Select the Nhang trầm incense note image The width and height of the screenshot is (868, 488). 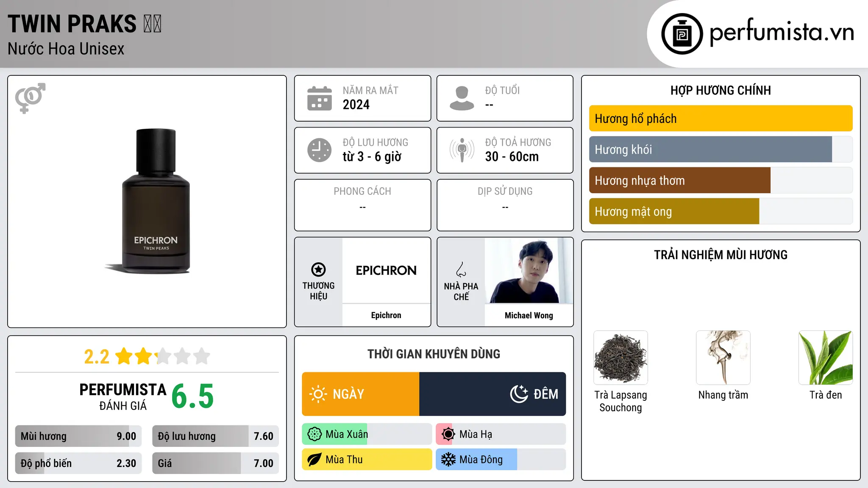coord(723,358)
